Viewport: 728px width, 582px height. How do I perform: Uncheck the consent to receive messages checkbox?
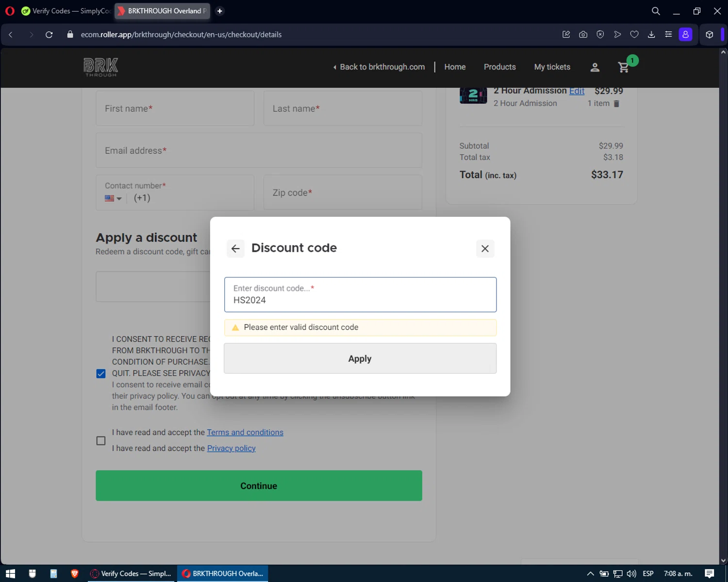coord(101,373)
